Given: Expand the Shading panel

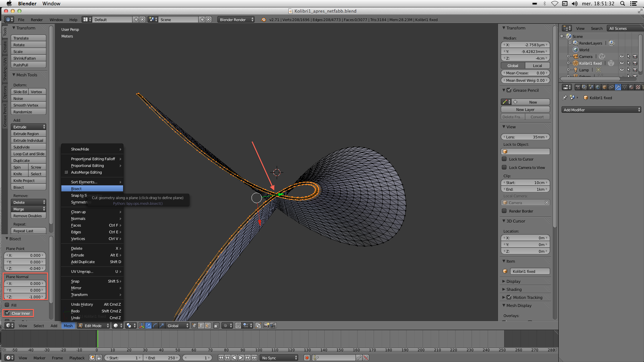Looking at the screenshot, I should point(514,289).
